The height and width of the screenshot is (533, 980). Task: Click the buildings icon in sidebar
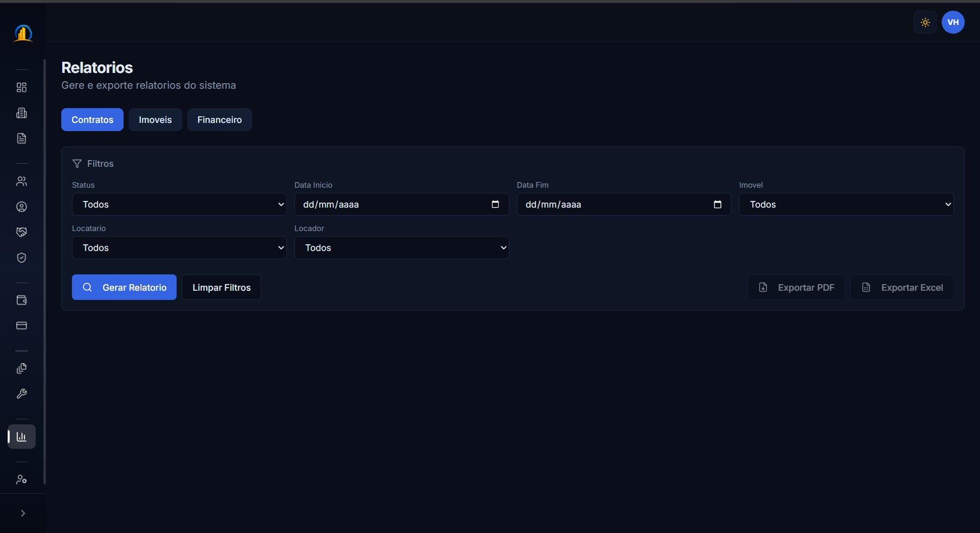click(x=21, y=113)
